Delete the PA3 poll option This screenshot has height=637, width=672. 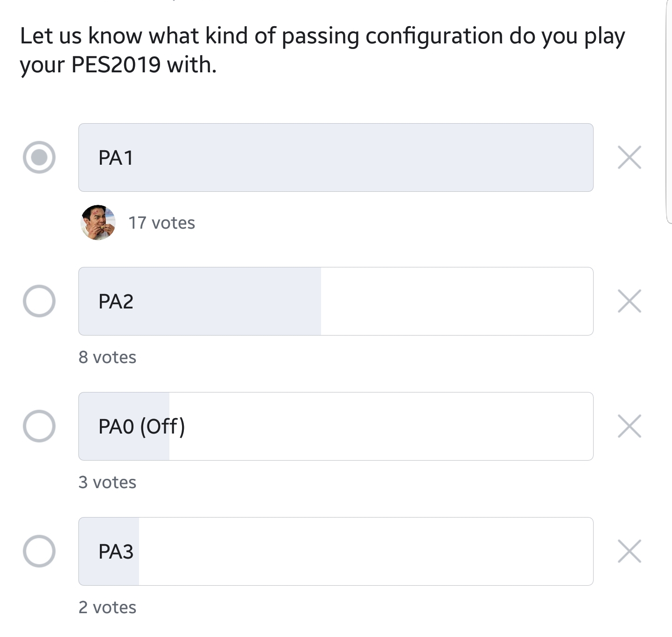pyautogui.click(x=629, y=551)
